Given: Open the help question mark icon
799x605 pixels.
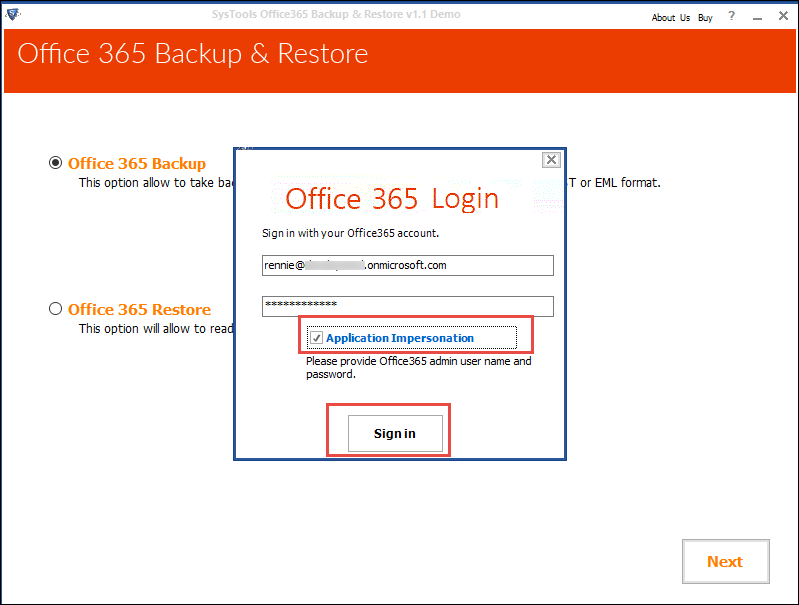Looking at the screenshot, I should click(732, 16).
